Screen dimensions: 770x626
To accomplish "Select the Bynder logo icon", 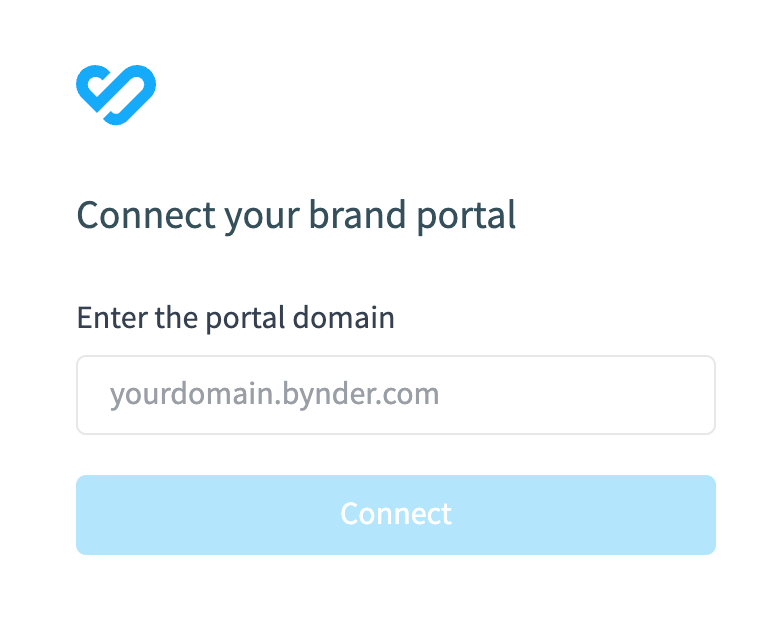I will point(116,95).
